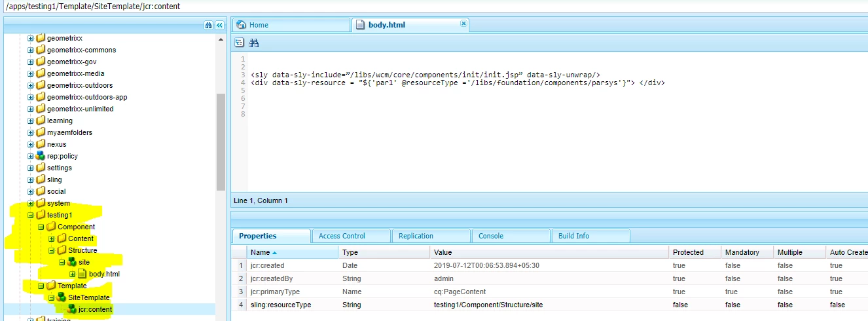This screenshot has height=321, width=868.
Task: Switch to the Home tab
Action: 291,25
